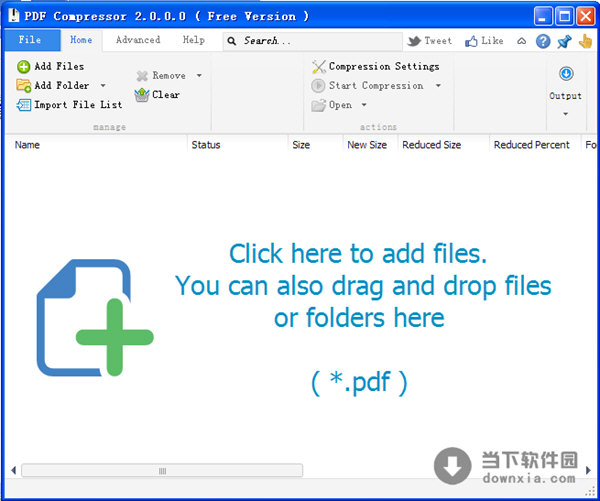Click the horizontal scrollbar thumb

(x=162, y=470)
